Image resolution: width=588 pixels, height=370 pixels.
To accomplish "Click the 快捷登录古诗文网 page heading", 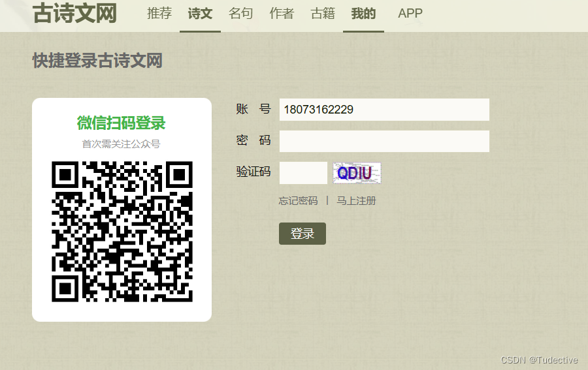I will point(97,60).
